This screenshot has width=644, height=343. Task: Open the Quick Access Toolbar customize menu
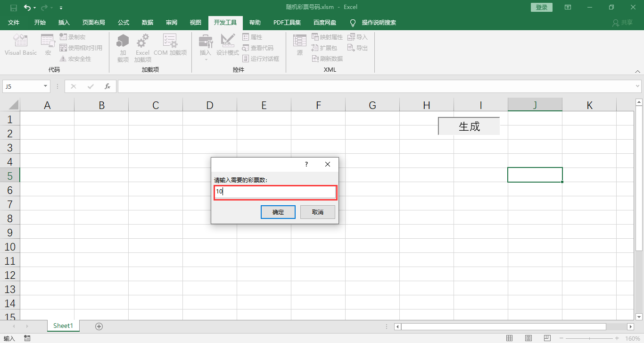[x=61, y=8]
